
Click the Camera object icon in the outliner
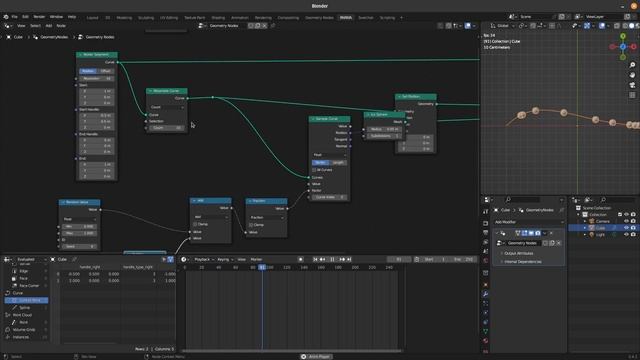[591, 221]
